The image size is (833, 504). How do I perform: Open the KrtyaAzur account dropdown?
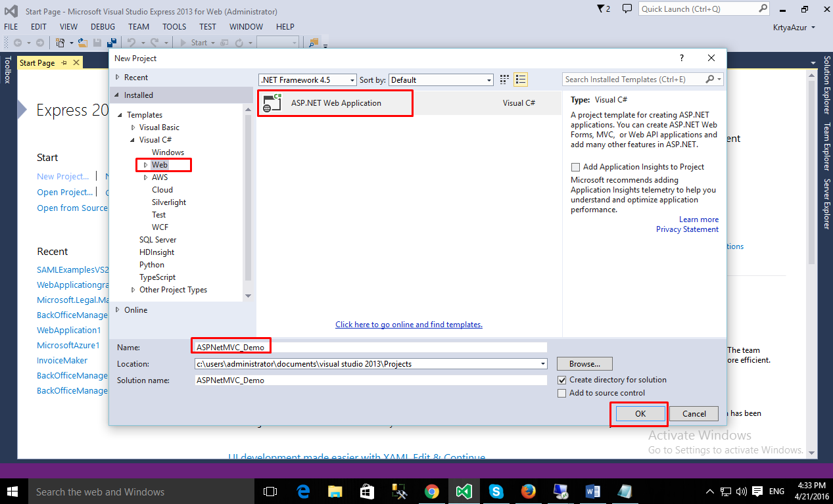[796, 27]
